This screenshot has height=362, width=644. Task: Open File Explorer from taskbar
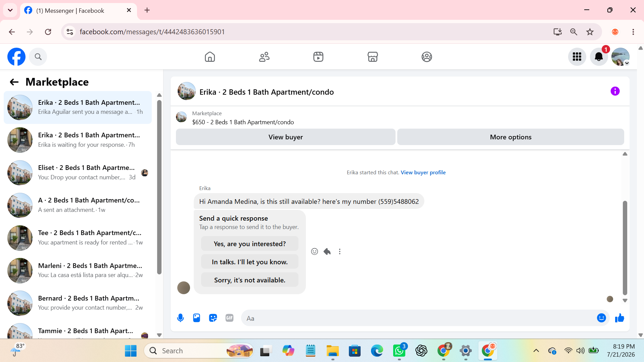tap(333, 351)
